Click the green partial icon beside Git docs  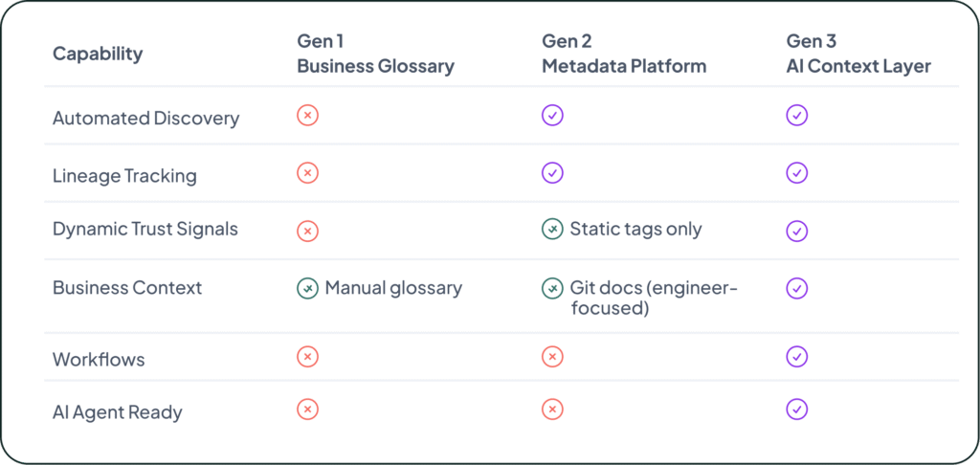coord(552,287)
